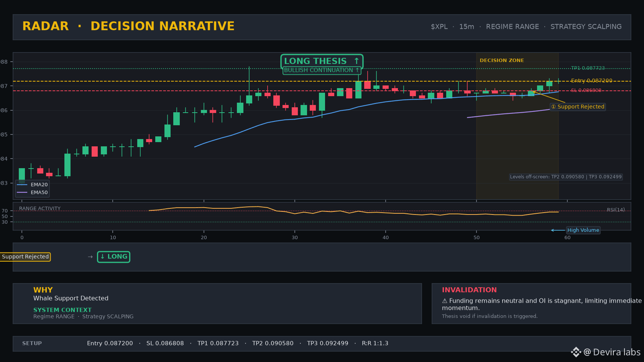Image resolution: width=644 pixels, height=362 pixels.
Task: Click Entry 0.087200 in the setup bar
Action: click(110, 344)
